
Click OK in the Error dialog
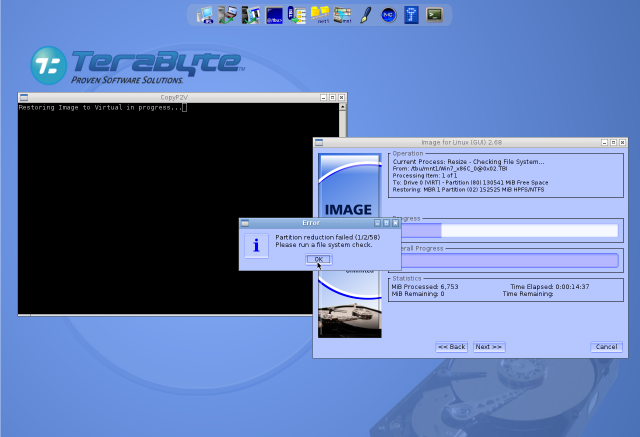coord(319,260)
